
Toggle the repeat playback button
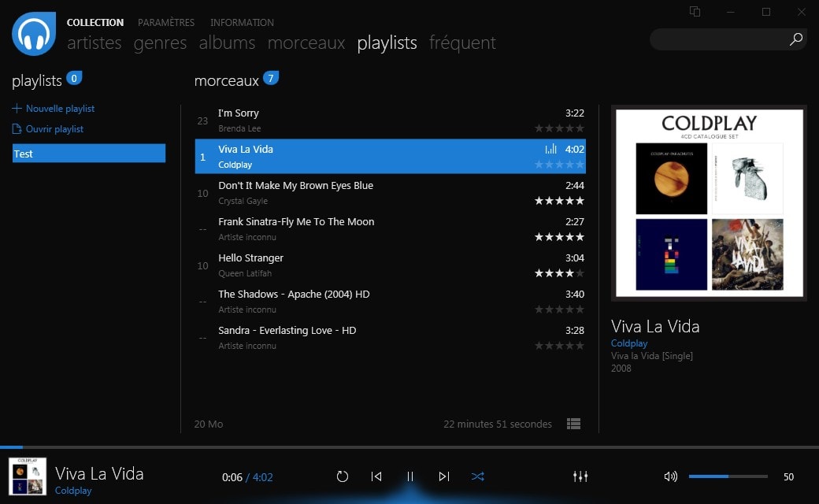click(342, 476)
